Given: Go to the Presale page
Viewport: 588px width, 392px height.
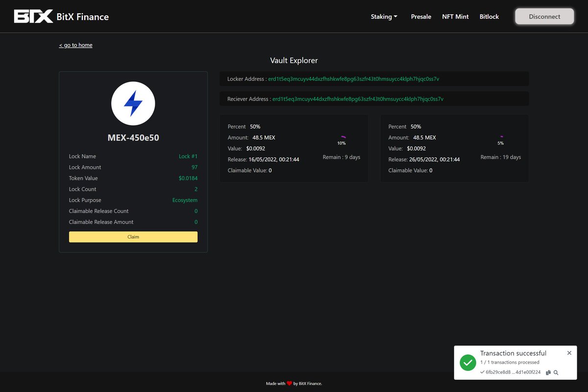Looking at the screenshot, I should (421, 17).
